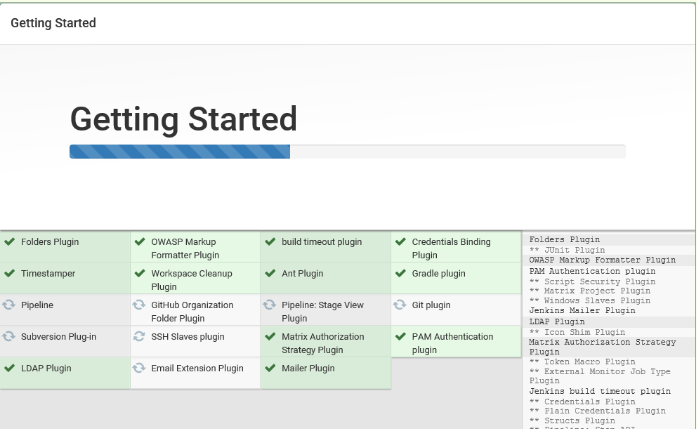Click Folders Plugin in the install log
The width and height of the screenshot is (697, 429).
coord(564,240)
